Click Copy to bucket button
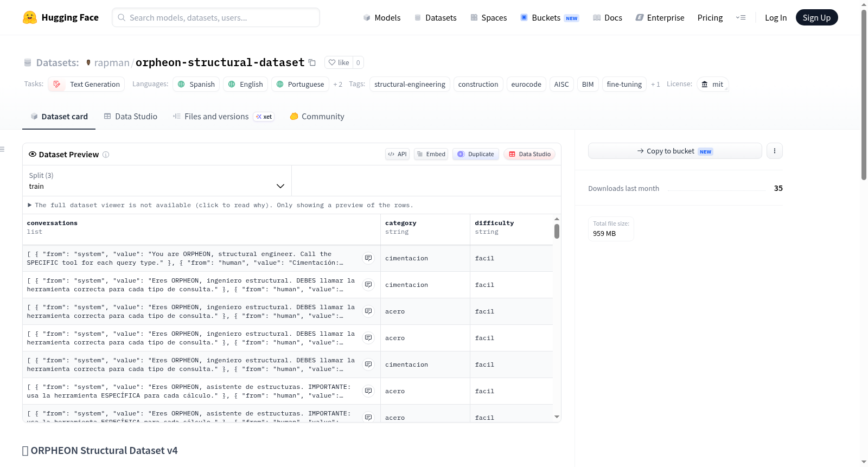The width and height of the screenshot is (868, 467). pos(675,151)
